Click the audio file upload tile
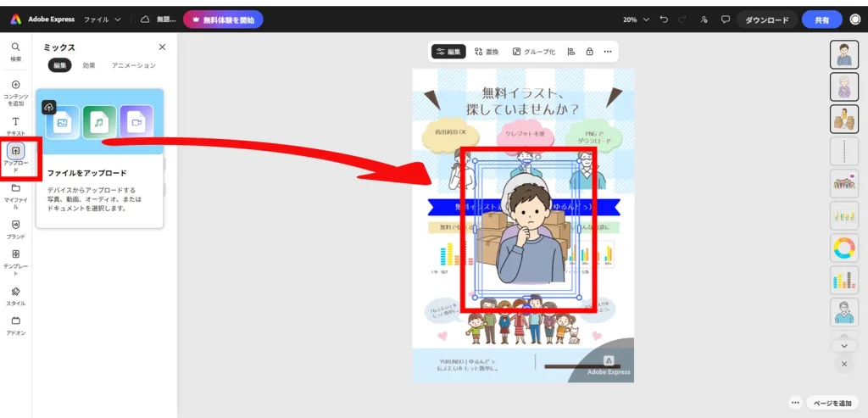 coord(99,122)
